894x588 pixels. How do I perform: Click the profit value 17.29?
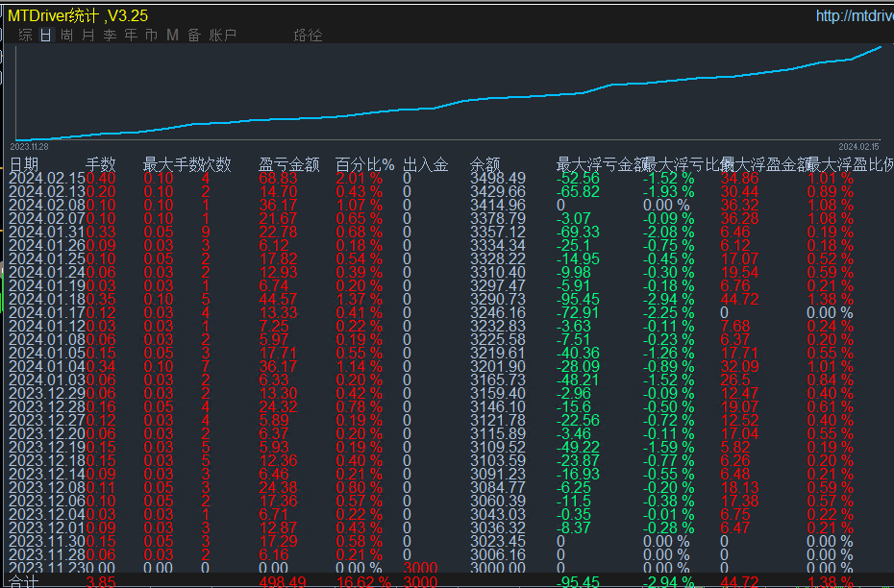[278, 541]
